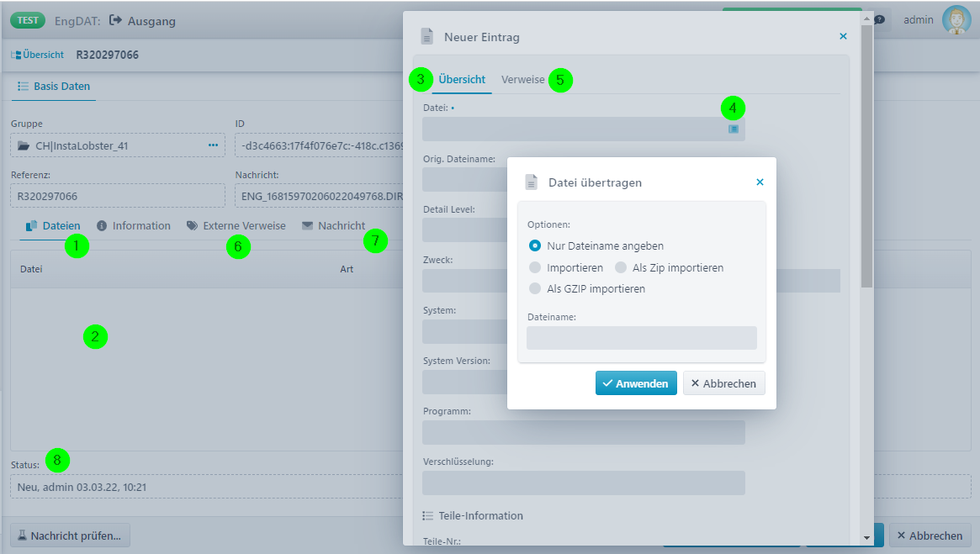This screenshot has height=554, width=980.
Task: Click the Übersicht breadcrumb icon link
Action: coord(38,55)
